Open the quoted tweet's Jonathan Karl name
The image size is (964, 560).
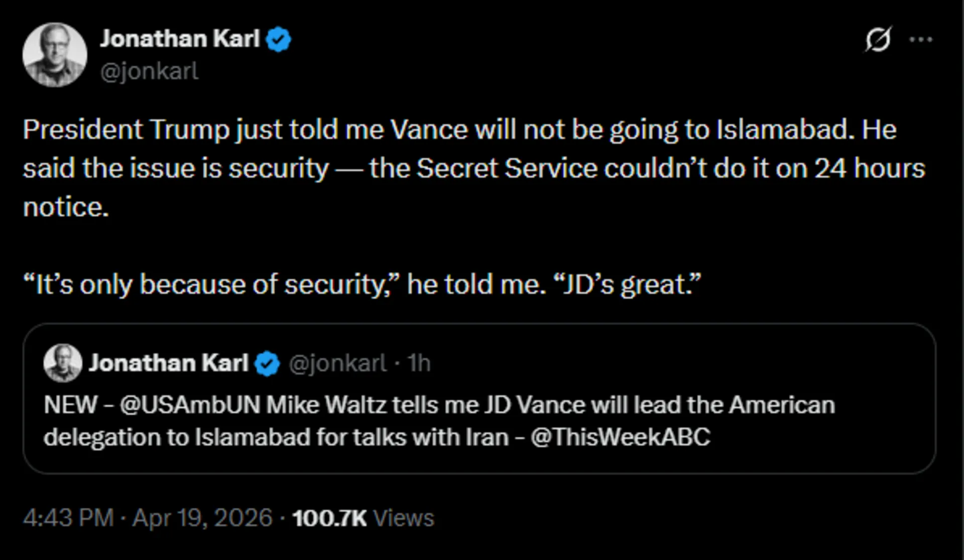point(169,363)
